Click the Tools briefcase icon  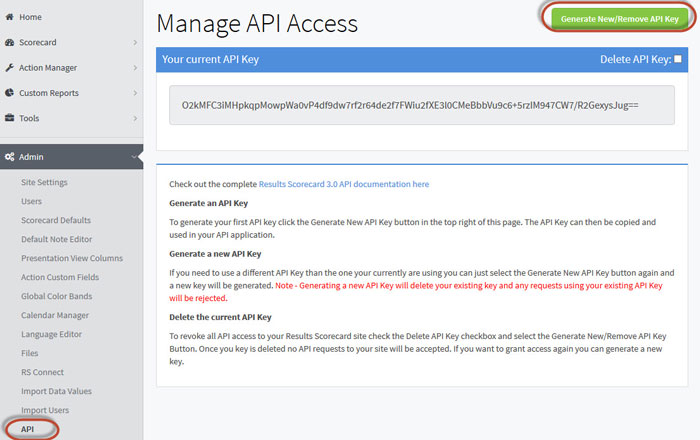point(9,118)
